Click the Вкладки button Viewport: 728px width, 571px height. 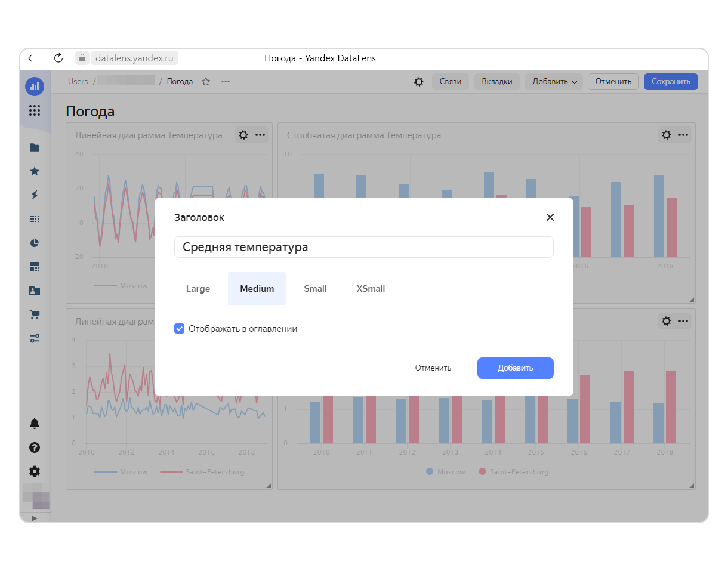click(497, 82)
